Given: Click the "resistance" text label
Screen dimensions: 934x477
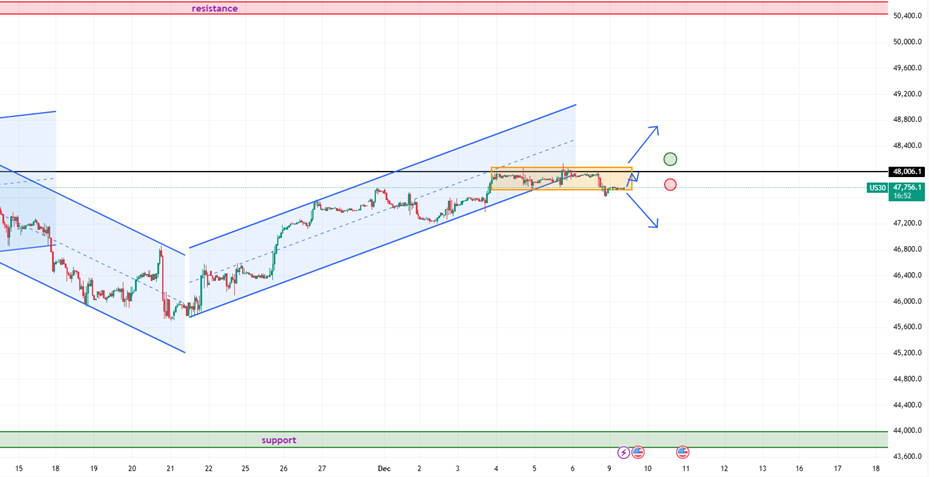Looking at the screenshot, I should pos(215,8).
